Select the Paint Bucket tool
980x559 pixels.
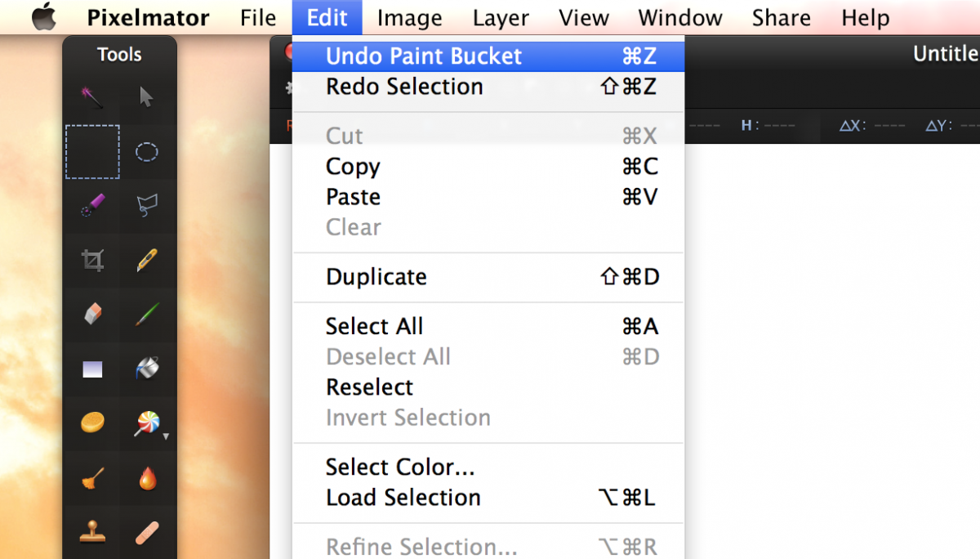147,369
